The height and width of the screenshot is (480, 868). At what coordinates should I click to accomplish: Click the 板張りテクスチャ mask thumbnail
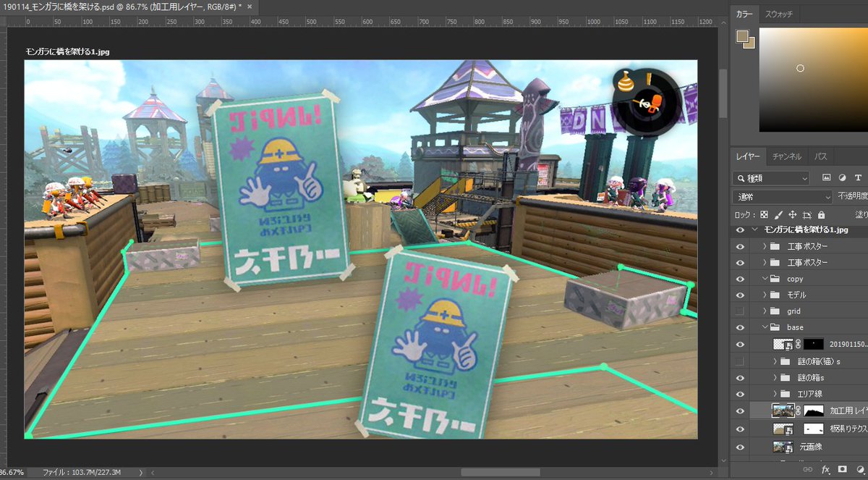coord(815,429)
